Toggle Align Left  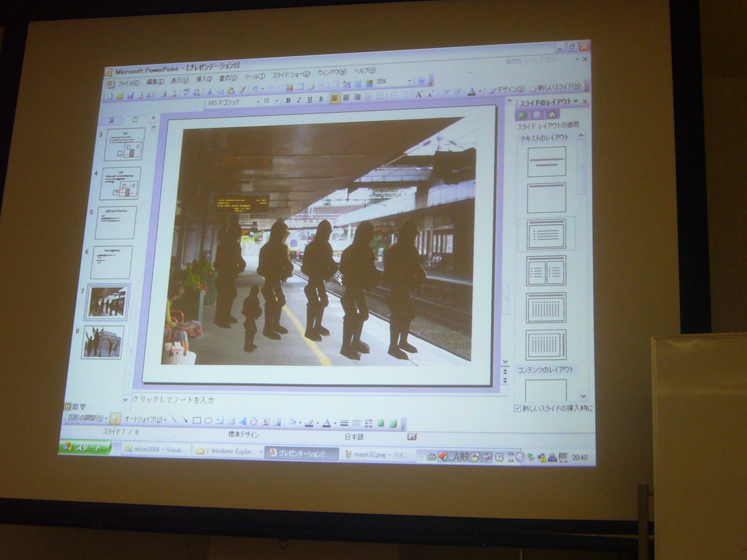click(x=335, y=98)
